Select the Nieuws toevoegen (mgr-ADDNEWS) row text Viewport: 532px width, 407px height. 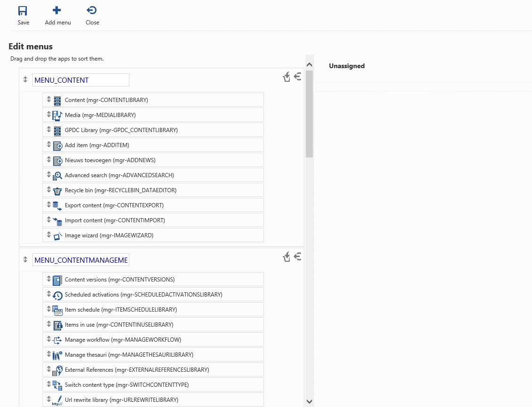coord(110,160)
